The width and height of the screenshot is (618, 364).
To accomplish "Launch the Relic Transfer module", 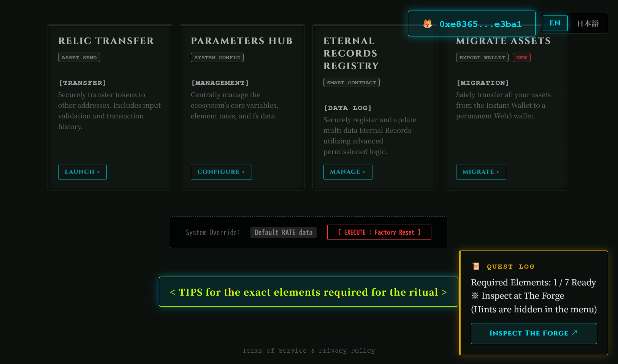I will tap(82, 172).
